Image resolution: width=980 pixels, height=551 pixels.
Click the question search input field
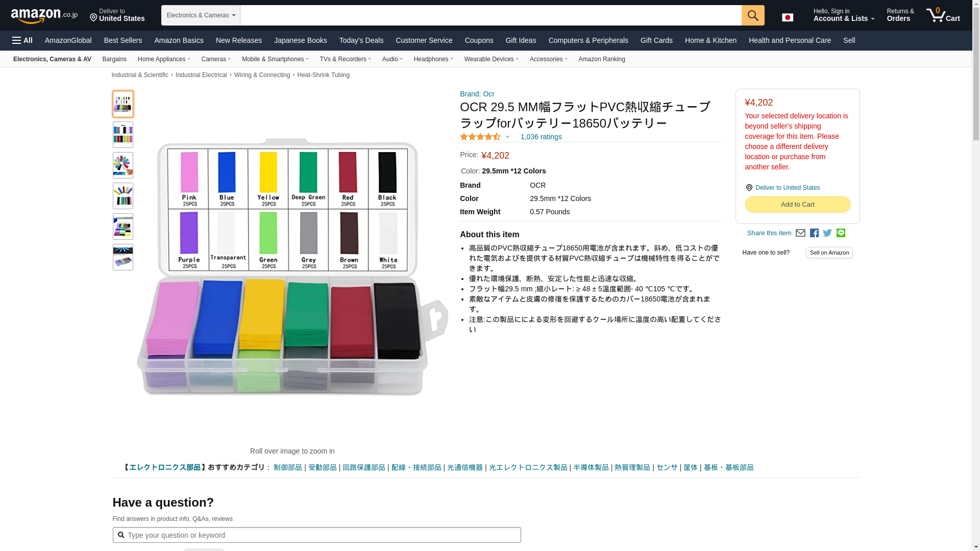point(316,535)
